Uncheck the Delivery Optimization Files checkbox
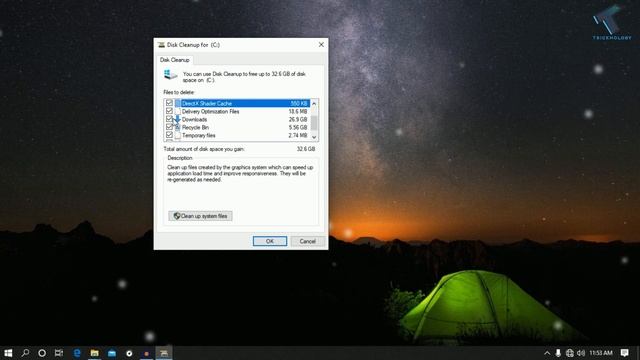Viewport: 640px width, 360px height. pyautogui.click(x=169, y=111)
